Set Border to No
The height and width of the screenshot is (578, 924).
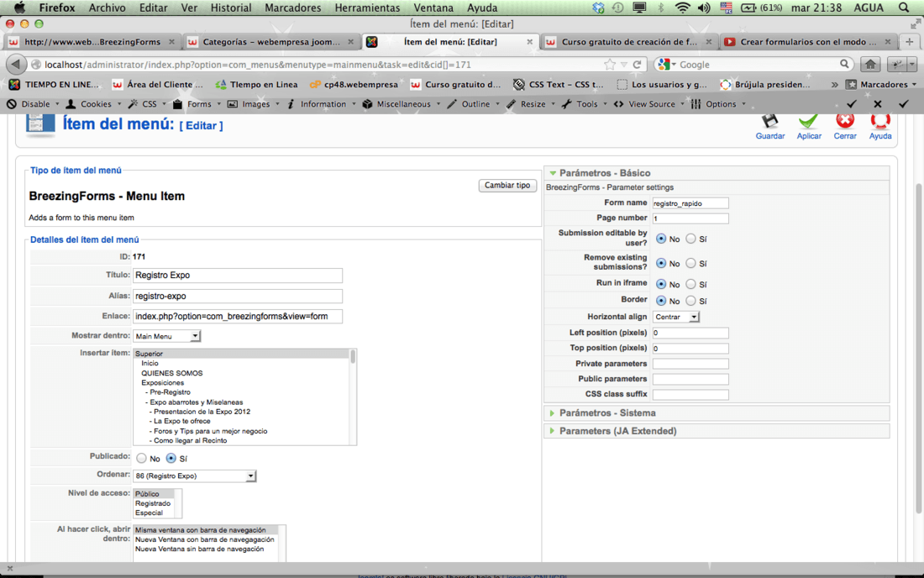pyautogui.click(x=661, y=301)
